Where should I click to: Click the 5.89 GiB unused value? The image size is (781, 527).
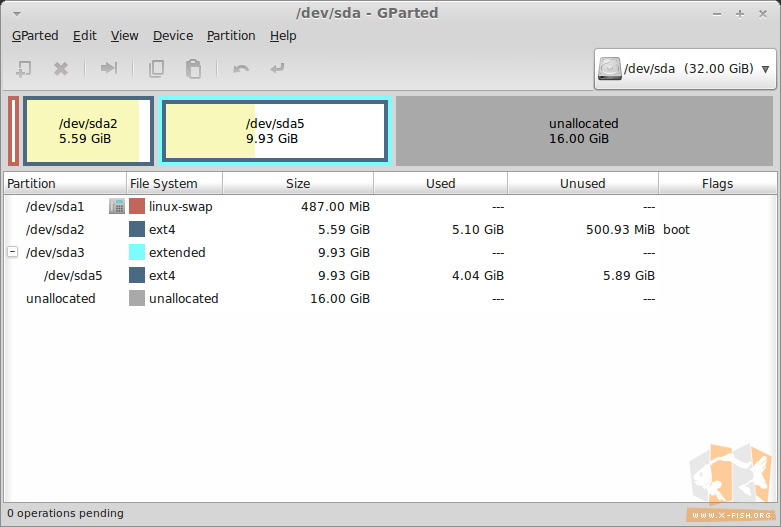coord(629,275)
